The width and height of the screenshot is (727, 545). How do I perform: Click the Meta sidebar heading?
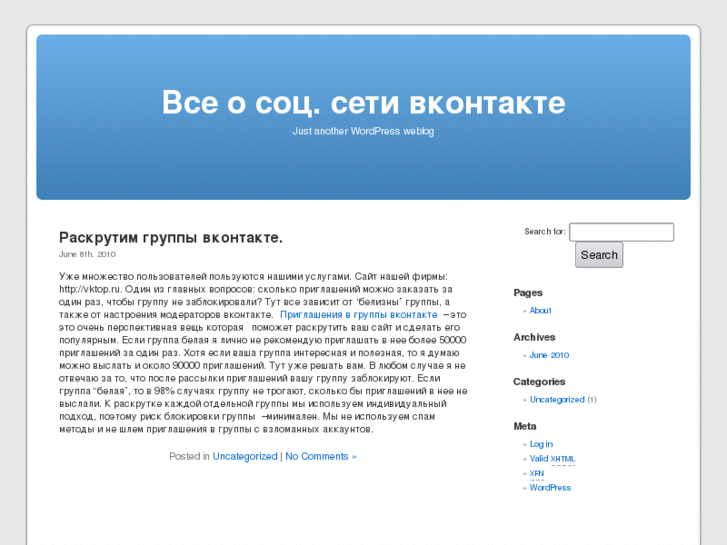coord(525,426)
